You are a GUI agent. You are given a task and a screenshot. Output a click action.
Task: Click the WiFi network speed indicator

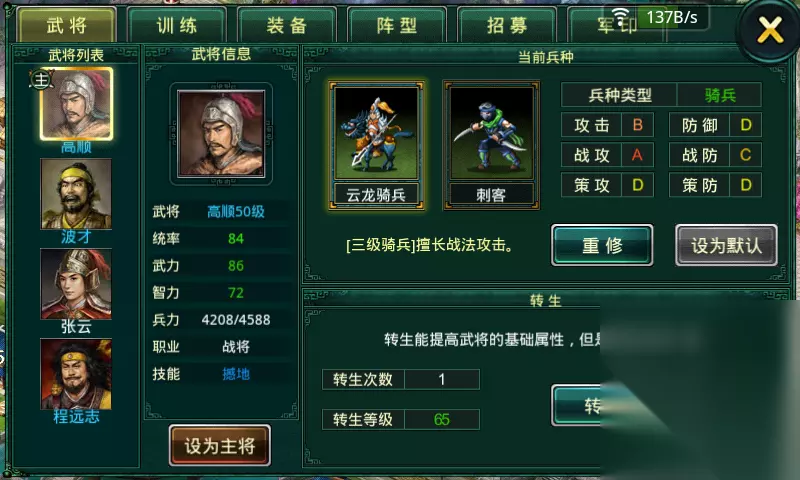click(656, 18)
